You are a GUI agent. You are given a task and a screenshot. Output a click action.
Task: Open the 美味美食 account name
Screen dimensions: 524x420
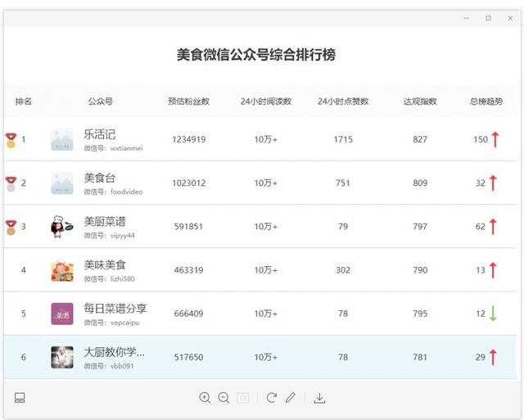pos(105,264)
